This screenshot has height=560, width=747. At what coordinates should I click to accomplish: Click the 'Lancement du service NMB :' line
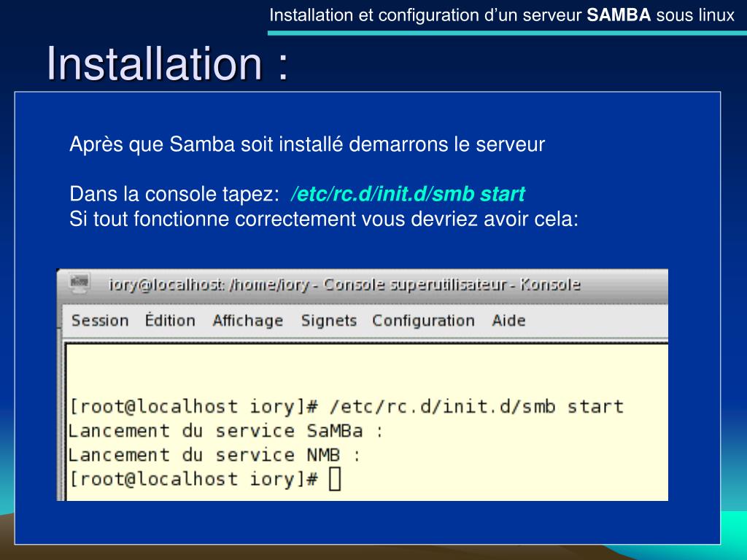coord(214,455)
